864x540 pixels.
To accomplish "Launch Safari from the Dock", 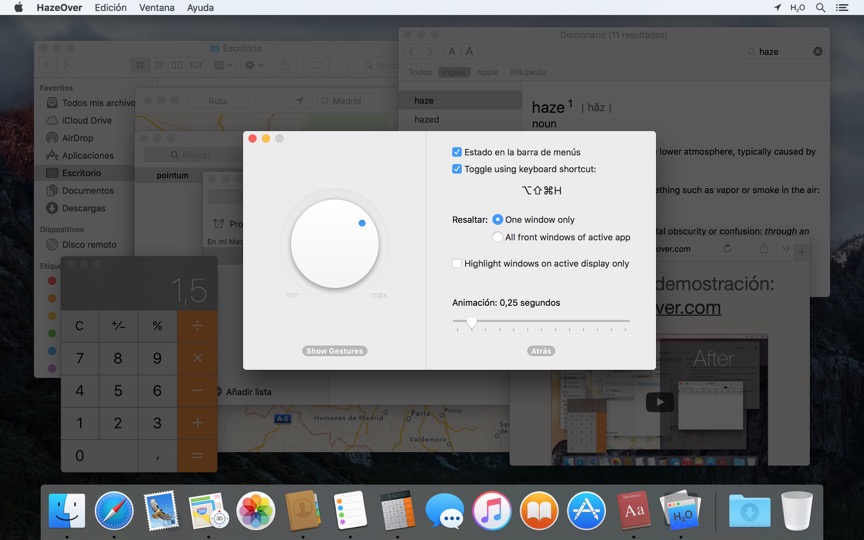I will pos(114,511).
